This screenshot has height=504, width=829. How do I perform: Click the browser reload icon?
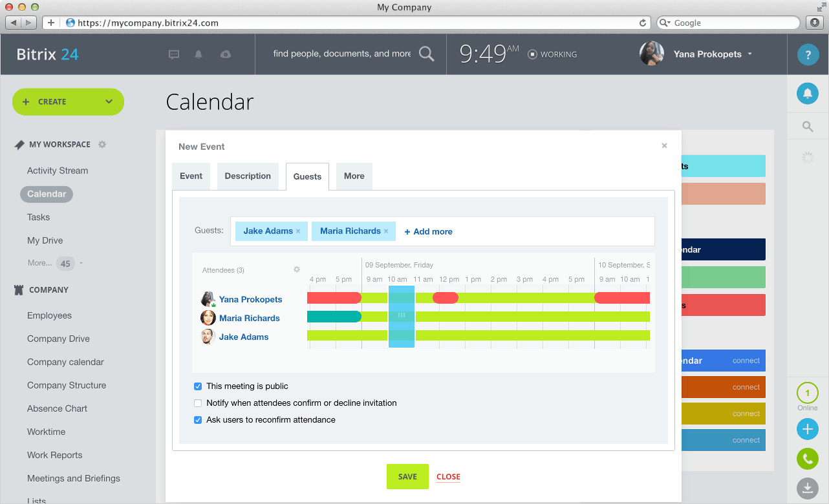click(x=642, y=23)
